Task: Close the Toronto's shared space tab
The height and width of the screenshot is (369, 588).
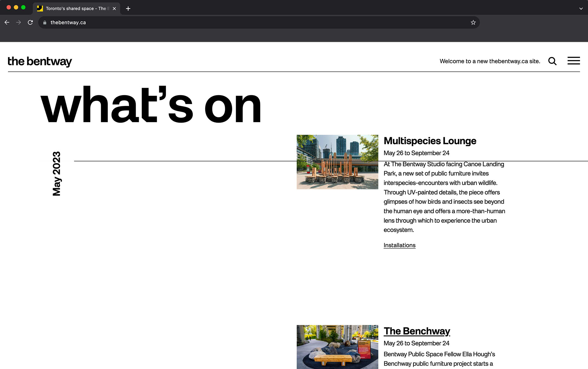Action: click(x=114, y=9)
